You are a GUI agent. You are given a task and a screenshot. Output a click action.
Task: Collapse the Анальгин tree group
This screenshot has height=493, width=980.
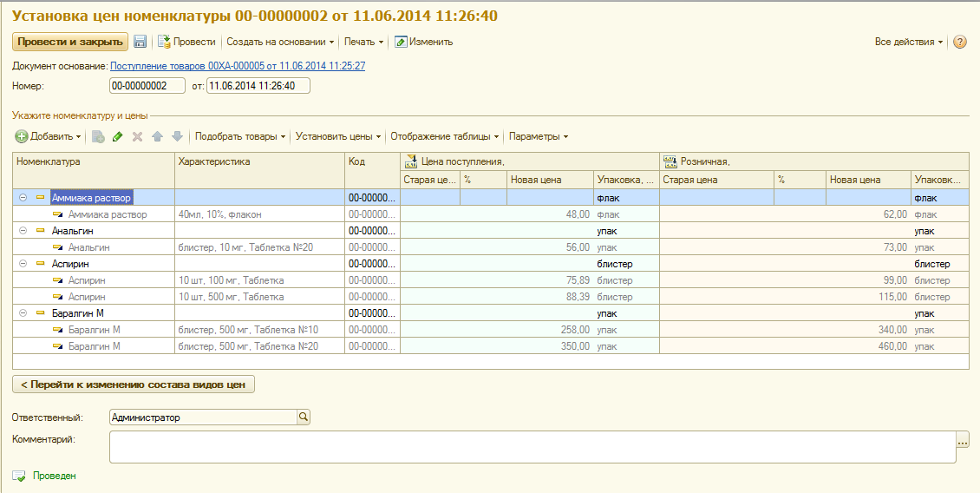[x=23, y=231]
